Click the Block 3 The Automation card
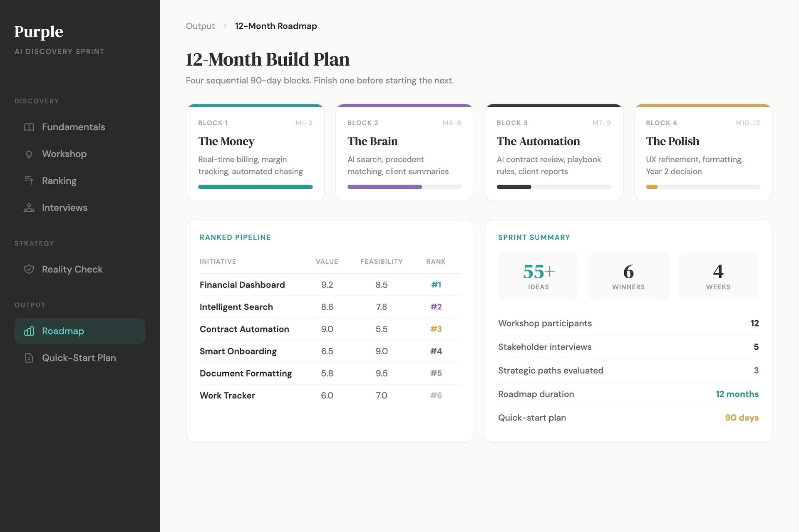Screen dimensions: 799x532 click(554, 152)
